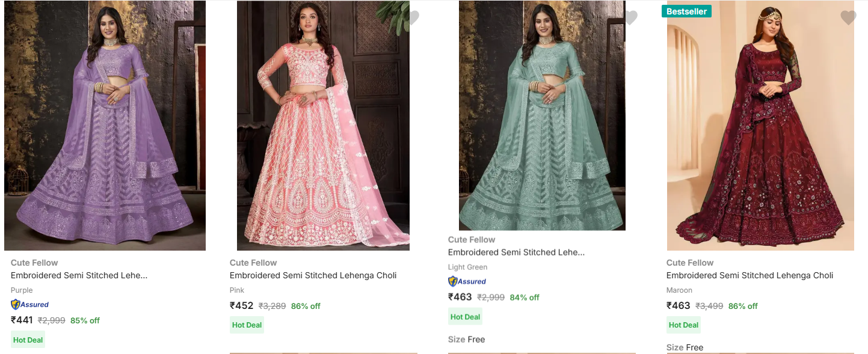Click Hot Deal tag under the Purple lehenga
This screenshot has height=354, width=868.
click(x=28, y=340)
